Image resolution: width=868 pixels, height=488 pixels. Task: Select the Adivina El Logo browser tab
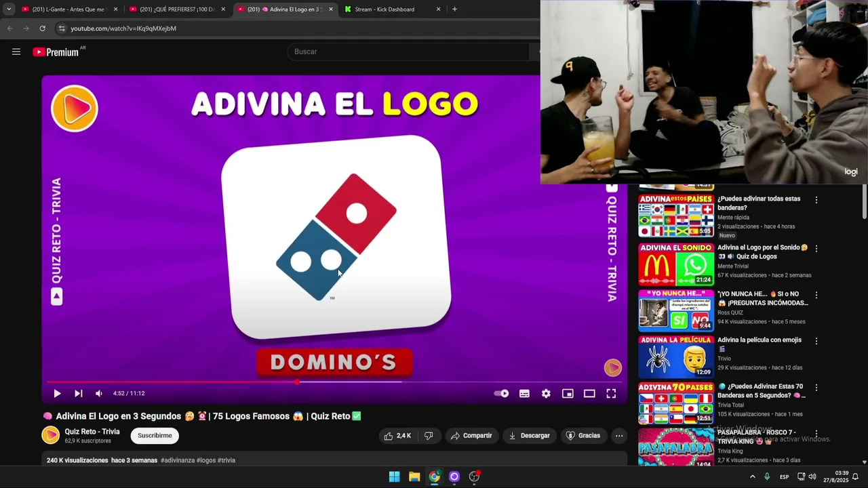coord(284,9)
